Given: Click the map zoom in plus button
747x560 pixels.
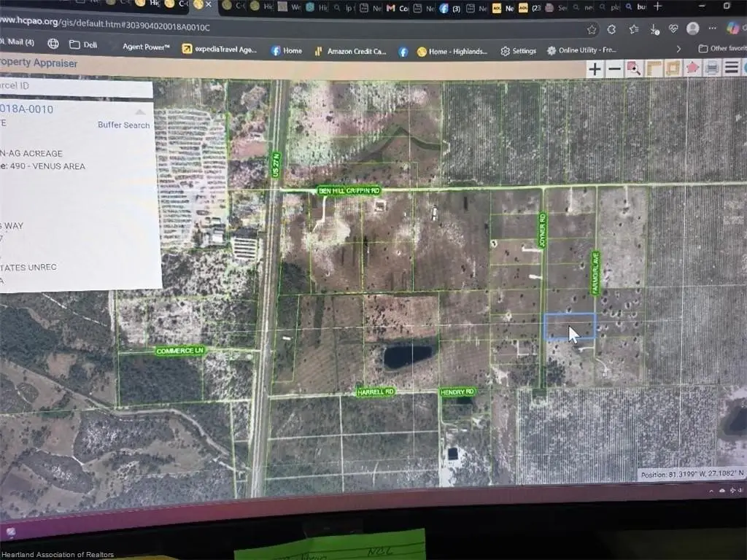Looking at the screenshot, I should (595, 69).
